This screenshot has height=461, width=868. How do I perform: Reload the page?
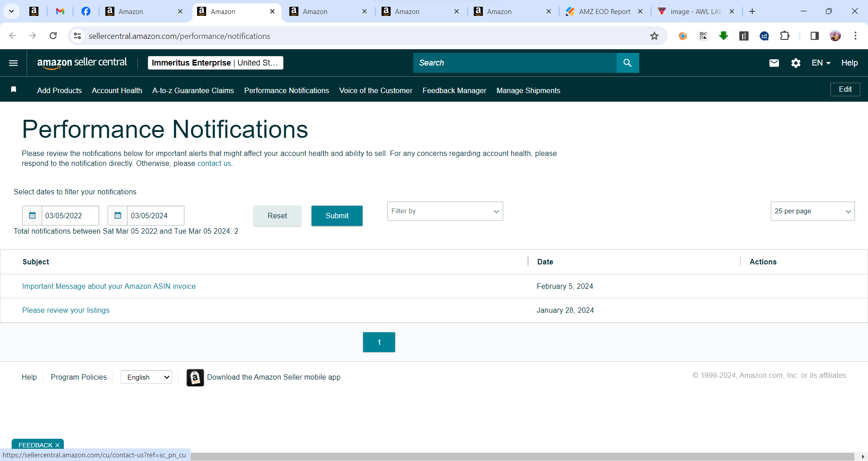pyautogui.click(x=53, y=36)
